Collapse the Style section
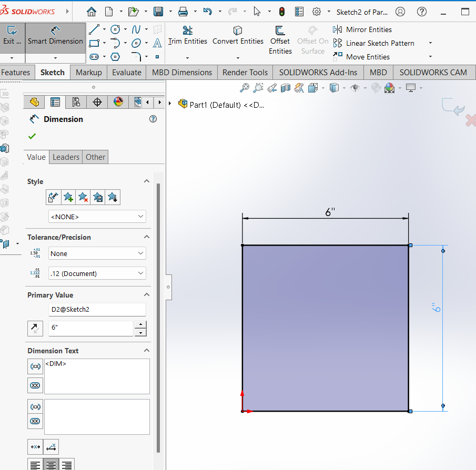Image resolution: width=476 pixels, height=470 pixels. click(147, 181)
